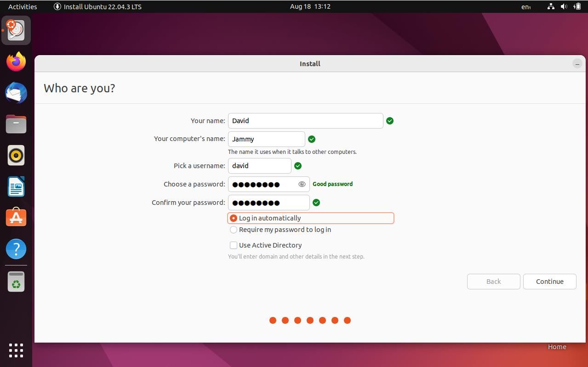Click the disabled Back button
The image size is (588, 367).
click(x=493, y=281)
